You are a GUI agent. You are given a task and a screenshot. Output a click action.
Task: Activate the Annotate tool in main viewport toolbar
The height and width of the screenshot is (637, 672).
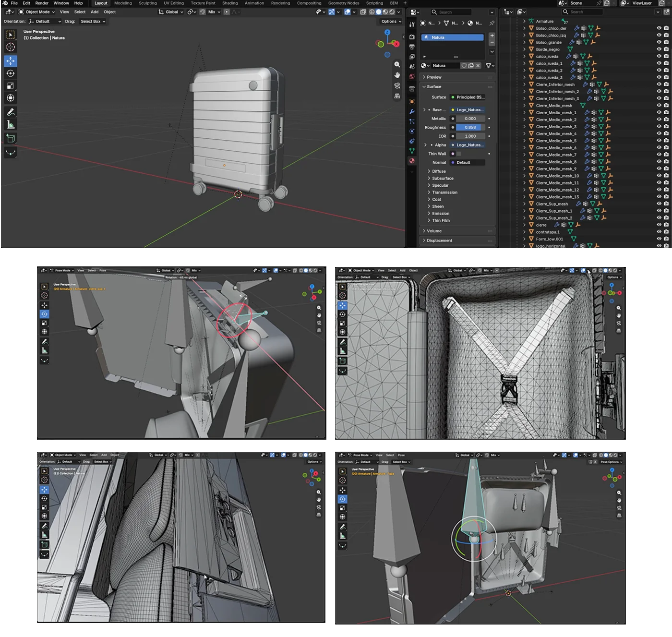coord(11,112)
